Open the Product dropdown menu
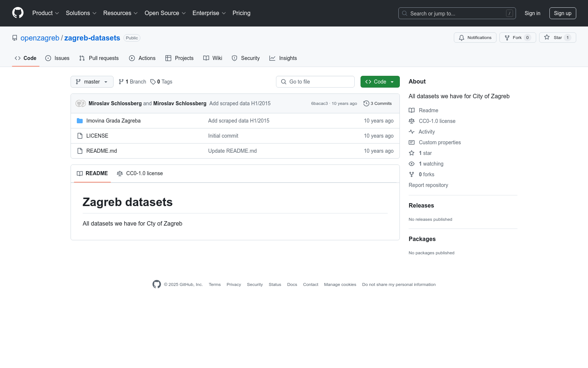588x368 pixels. [x=46, y=13]
